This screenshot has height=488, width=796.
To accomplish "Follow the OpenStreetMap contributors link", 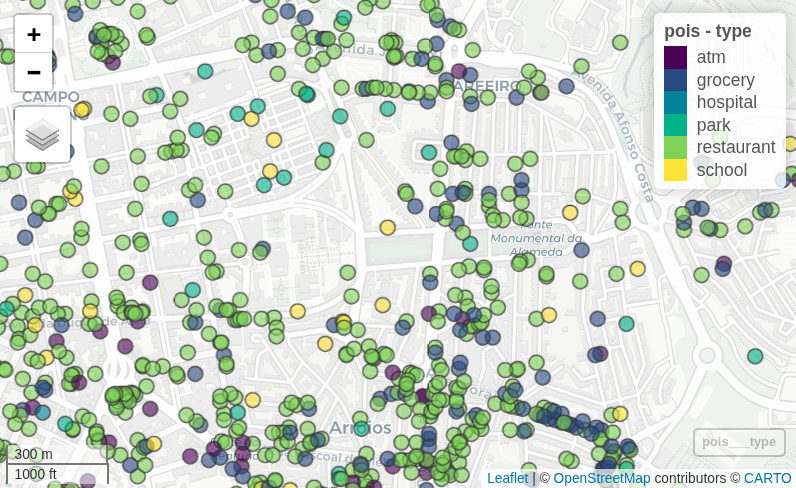I will [601, 478].
